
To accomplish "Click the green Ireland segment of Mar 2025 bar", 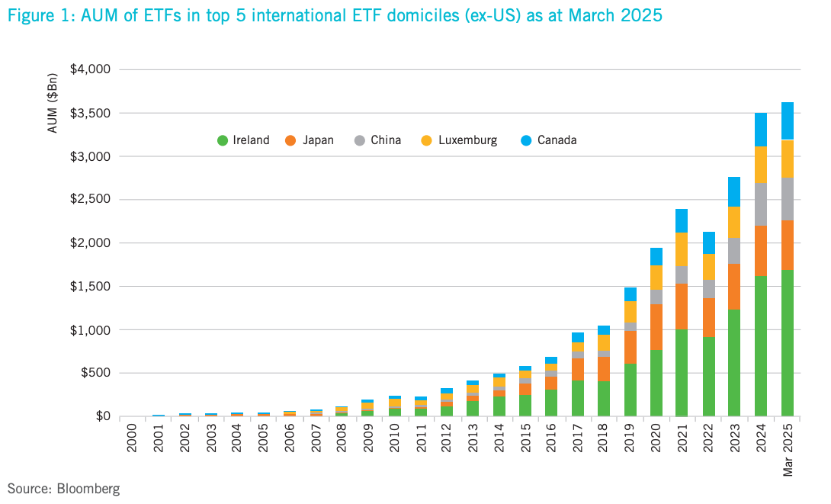I will 788,343.
